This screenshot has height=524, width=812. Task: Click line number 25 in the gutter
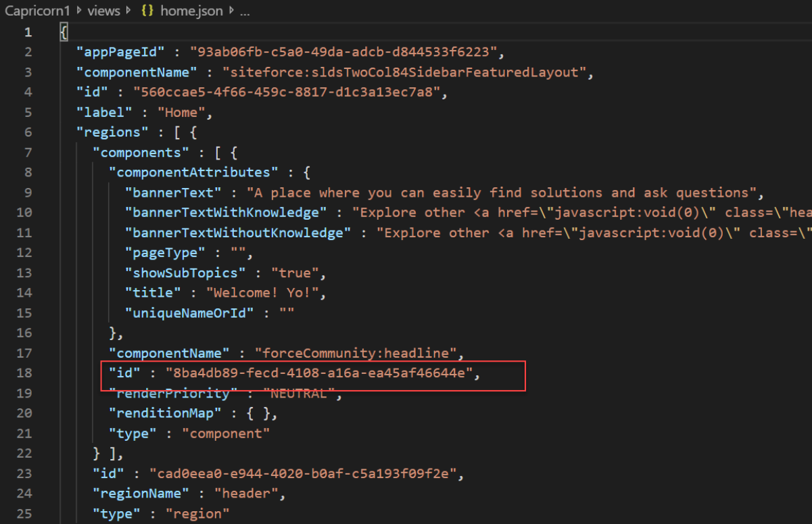coord(24,514)
